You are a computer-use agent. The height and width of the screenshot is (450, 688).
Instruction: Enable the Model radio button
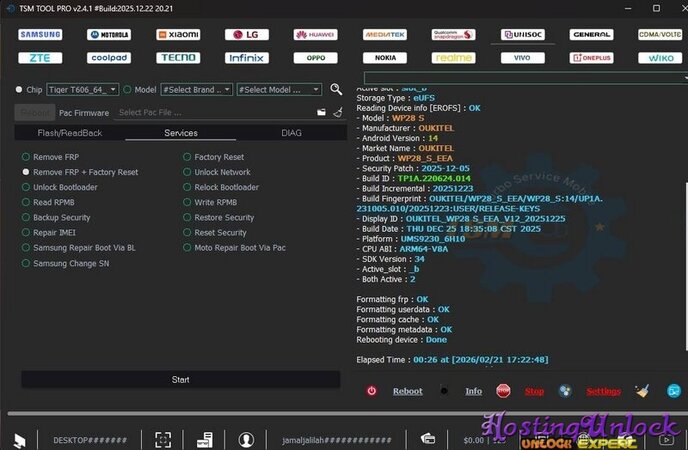[x=126, y=89]
